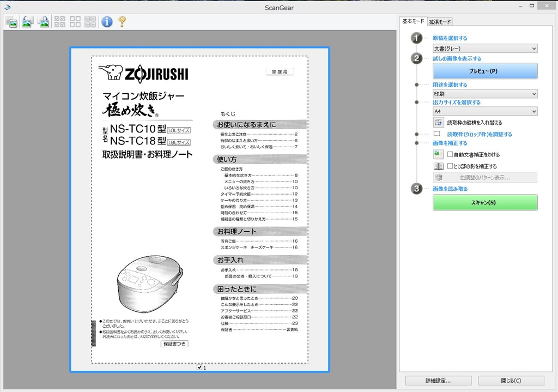The height and width of the screenshot is (392, 558).
Task: Open the A4 output size dropdown
Action: 484,111
